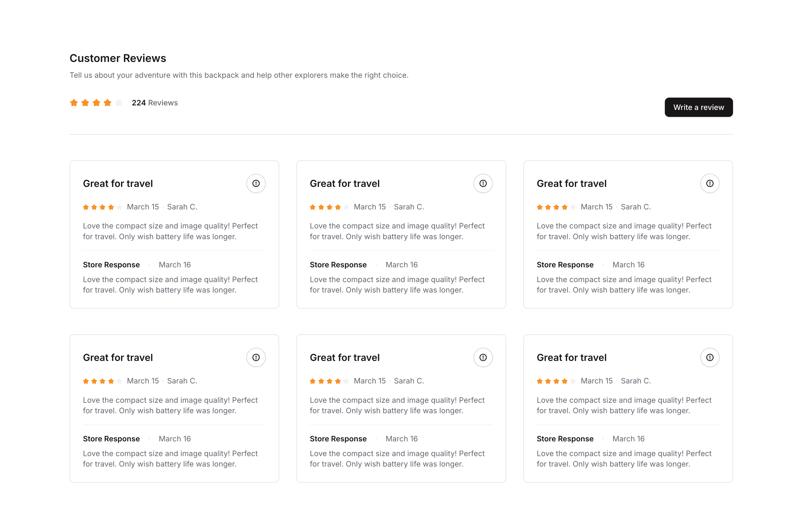Screen dimensions: 802x532
Task: Click the star rating in the bottom-right review
Action: (556, 381)
